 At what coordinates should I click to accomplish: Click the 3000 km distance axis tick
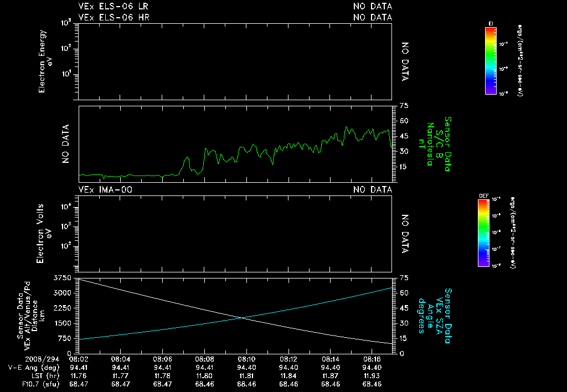coord(63,293)
